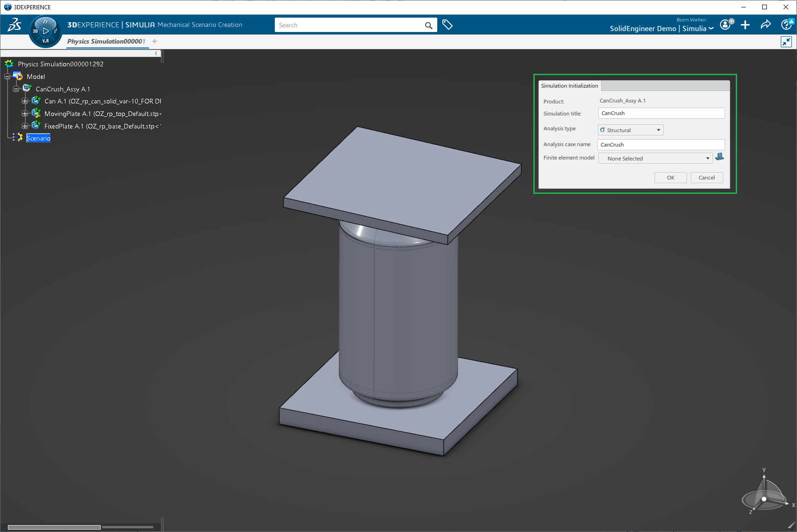
Task: Collapse the Model tree node
Action: 7,77
